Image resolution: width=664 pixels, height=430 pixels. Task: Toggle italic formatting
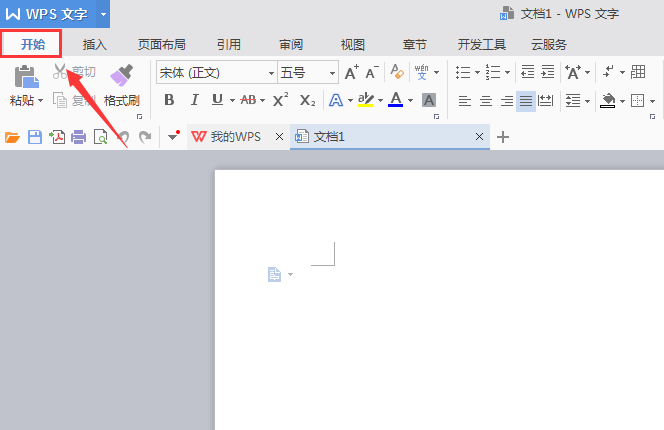(193, 100)
